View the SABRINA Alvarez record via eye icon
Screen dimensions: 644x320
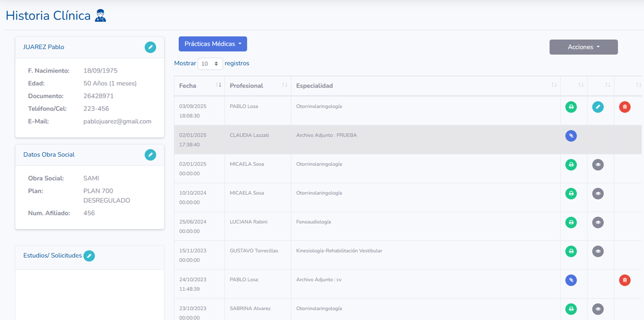click(598, 309)
